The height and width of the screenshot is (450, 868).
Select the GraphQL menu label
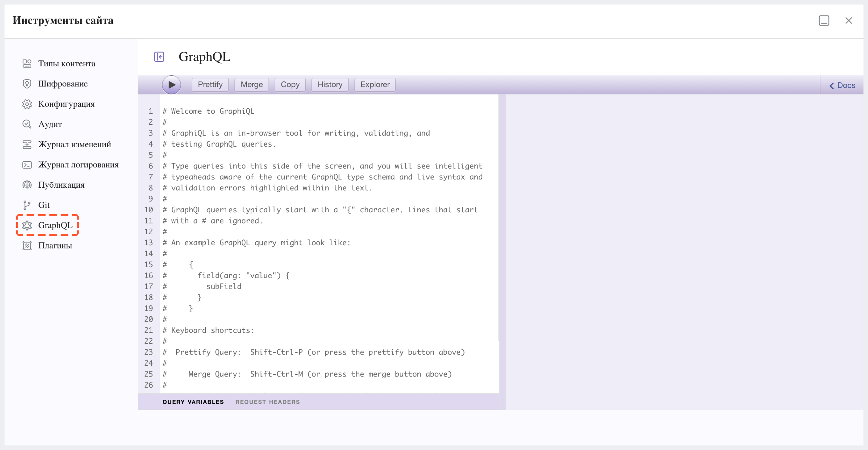tap(55, 225)
